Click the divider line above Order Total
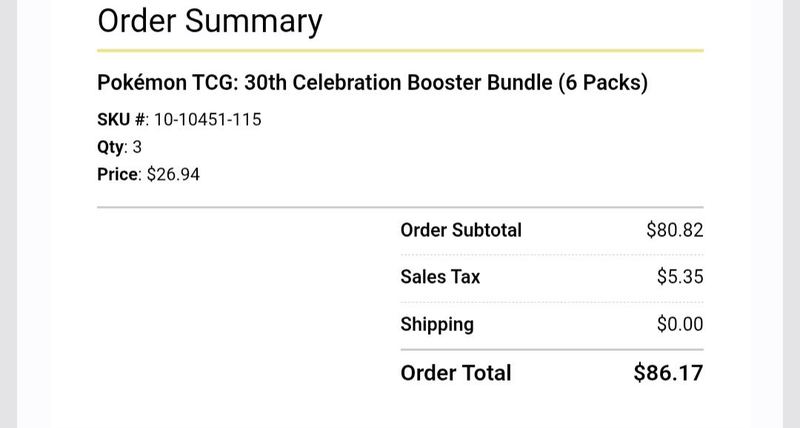 (552, 349)
